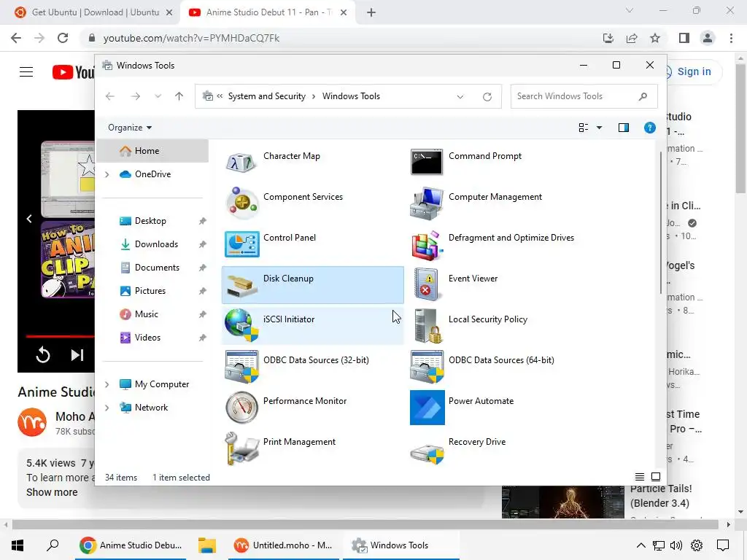The image size is (747, 560).
Task: Click the video red progress bar
Action: (x=60, y=336)
